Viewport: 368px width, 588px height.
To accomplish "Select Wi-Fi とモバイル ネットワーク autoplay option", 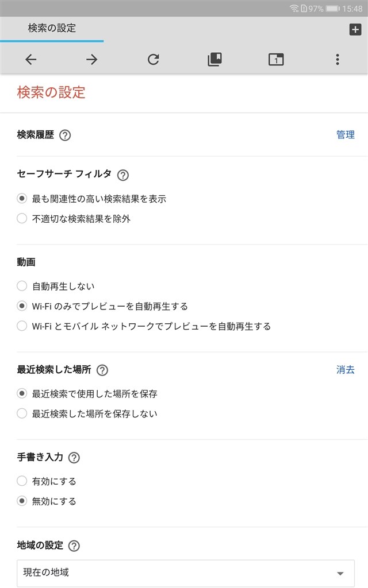I will (x=22, y=326).
